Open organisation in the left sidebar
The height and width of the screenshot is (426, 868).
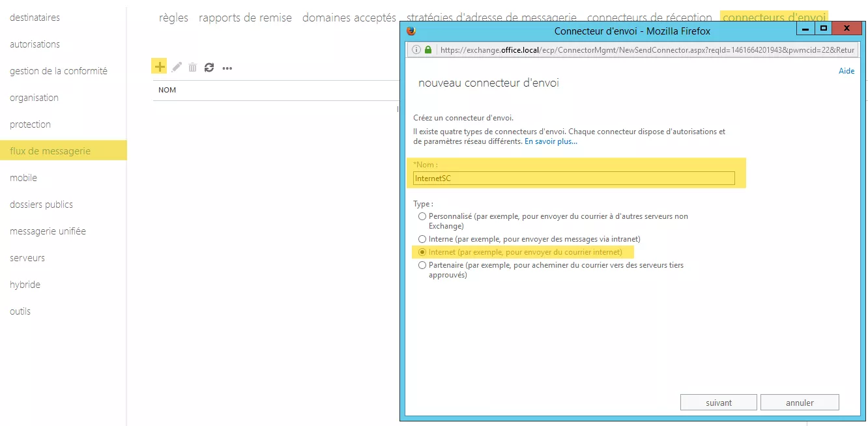(34, 98)
